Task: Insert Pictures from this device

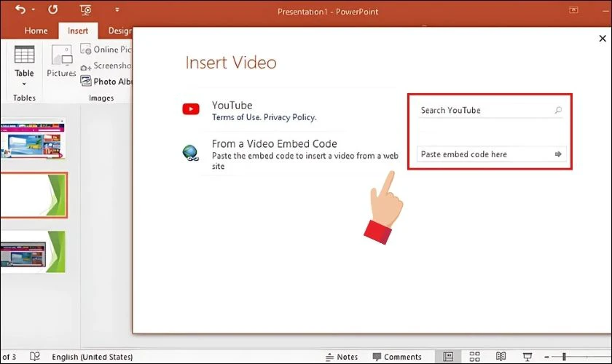Action: point(61,61)
